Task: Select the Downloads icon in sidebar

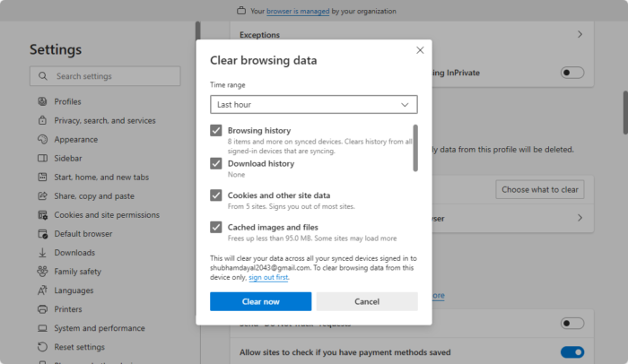Action: tap(42, 253)
